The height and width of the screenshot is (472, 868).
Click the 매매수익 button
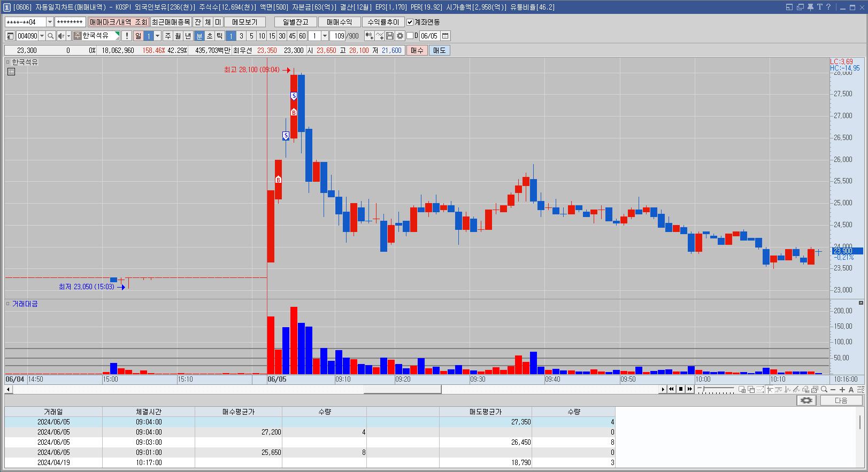click(x=339, y=22)
